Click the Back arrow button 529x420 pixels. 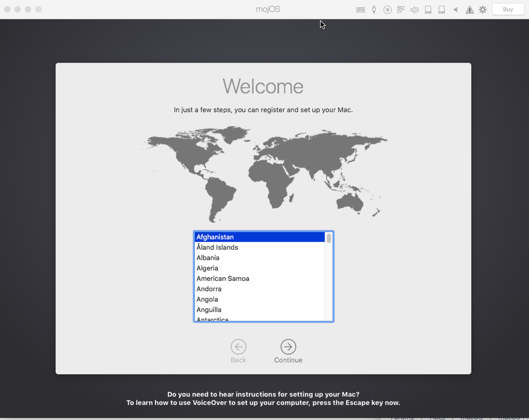pos(238,347)
